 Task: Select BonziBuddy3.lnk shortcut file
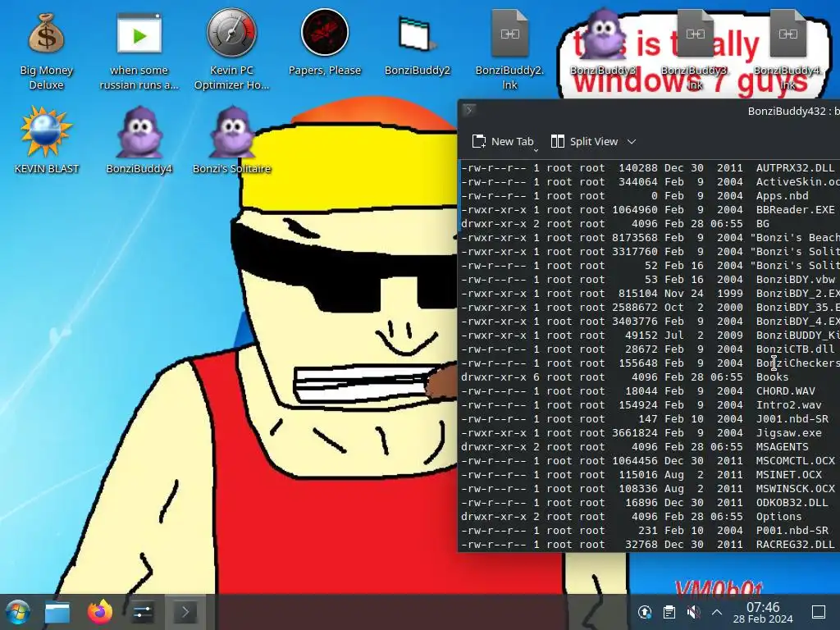coord(695,49)
